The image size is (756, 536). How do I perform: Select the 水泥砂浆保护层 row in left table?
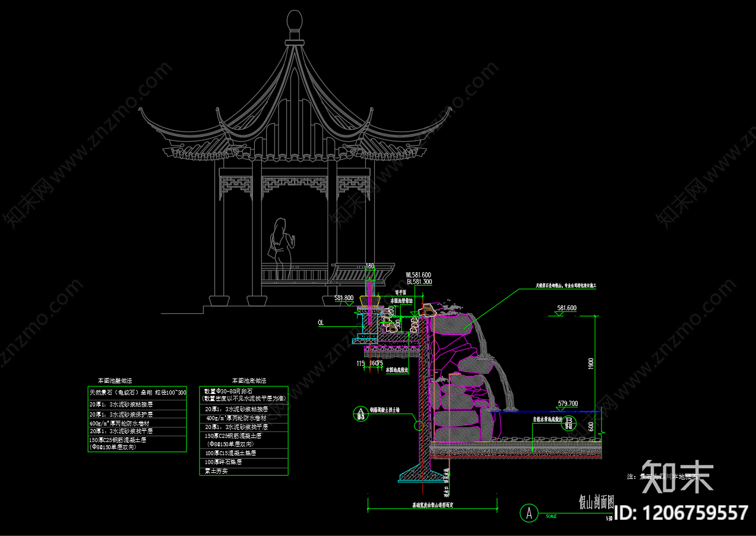121,414
